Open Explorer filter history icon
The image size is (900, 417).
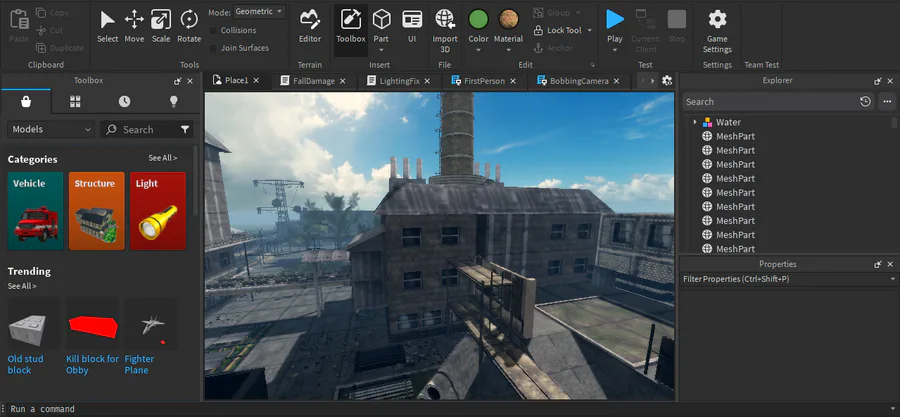pos(866,102)
